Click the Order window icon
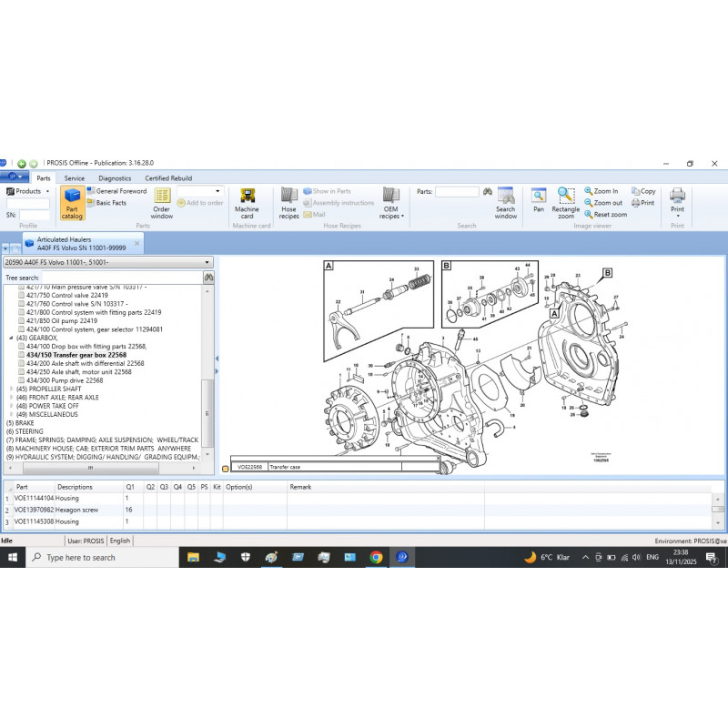 pos(162,200)
